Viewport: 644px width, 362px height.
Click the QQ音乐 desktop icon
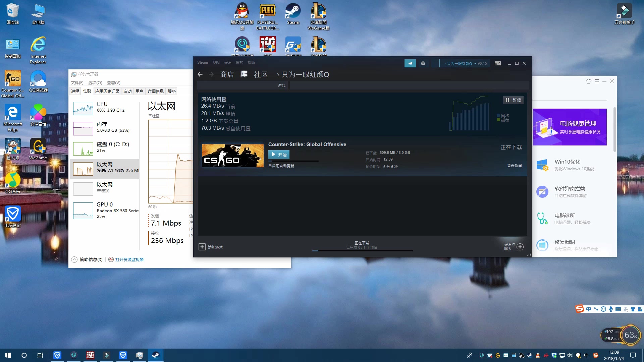point(13,183)
